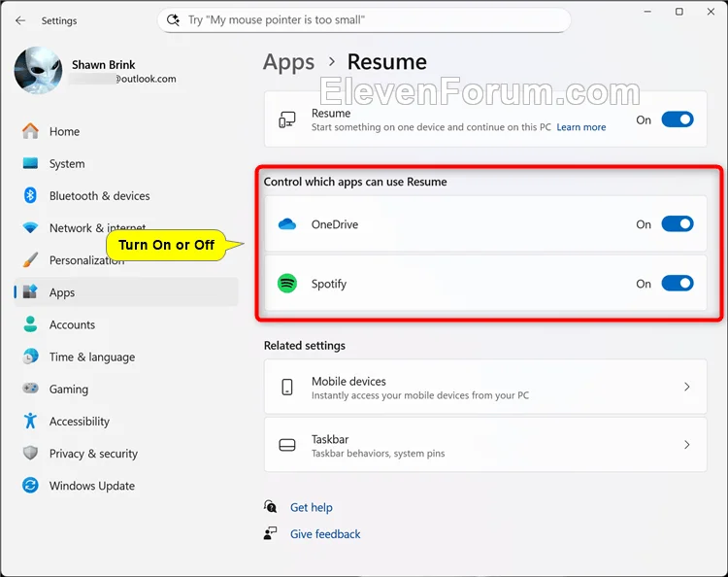Click the Accounts person icon
Viewport: 728px width, 577px height.
click(x=31, y=324)
